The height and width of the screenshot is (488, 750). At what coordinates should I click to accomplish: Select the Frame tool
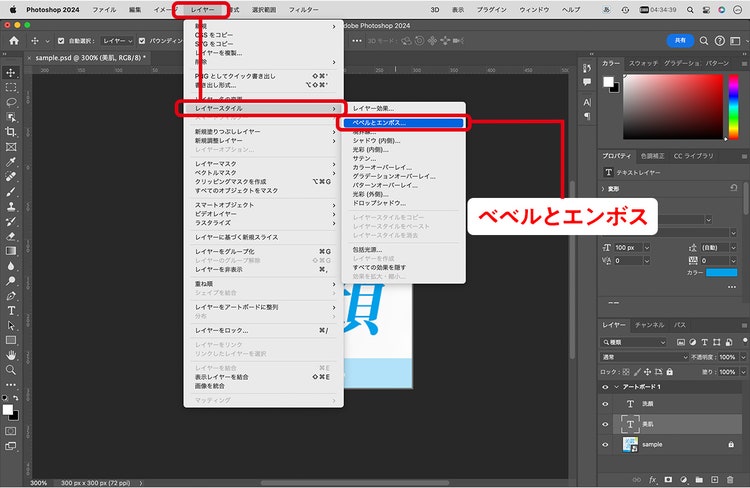[x=11, y=147]
